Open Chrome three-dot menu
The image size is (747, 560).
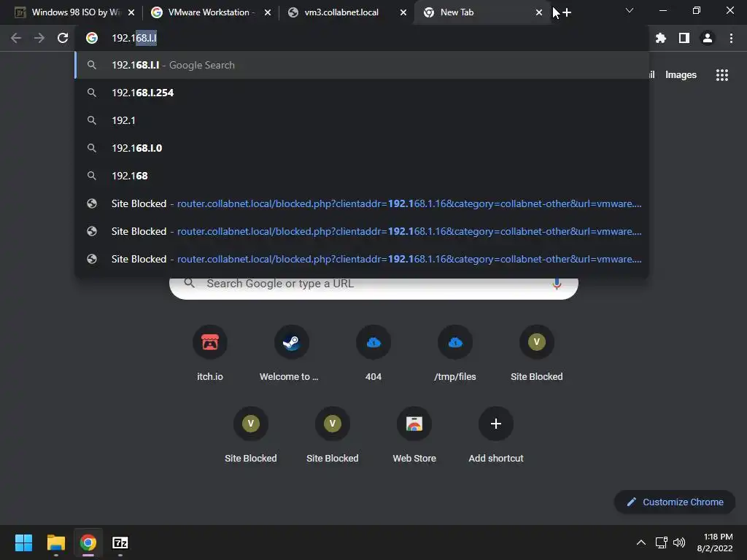click(x=731, y=38)
